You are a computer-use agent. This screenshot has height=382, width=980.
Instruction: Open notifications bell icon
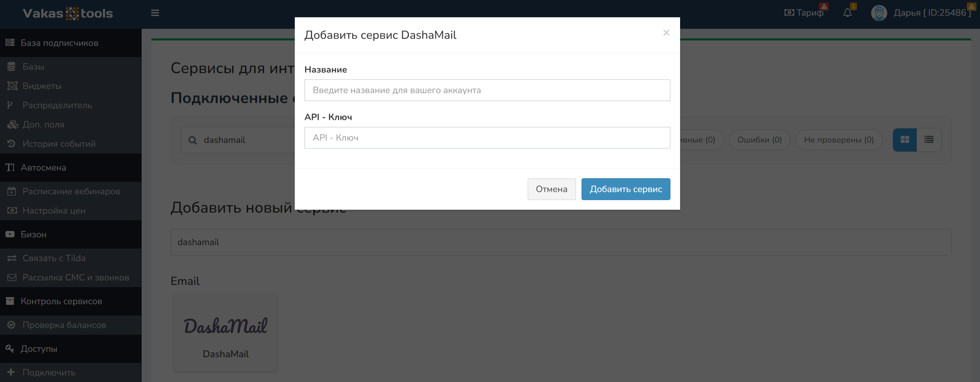[847, 13]
